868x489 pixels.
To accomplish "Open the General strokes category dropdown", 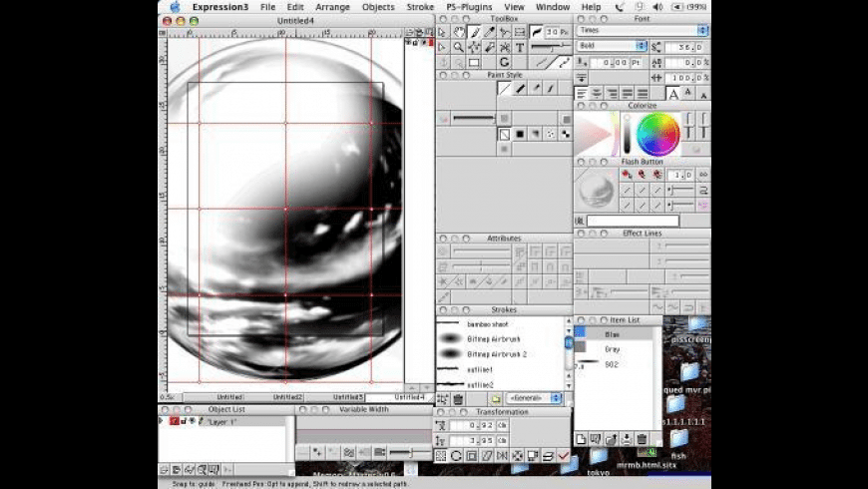I will (534, 398).
